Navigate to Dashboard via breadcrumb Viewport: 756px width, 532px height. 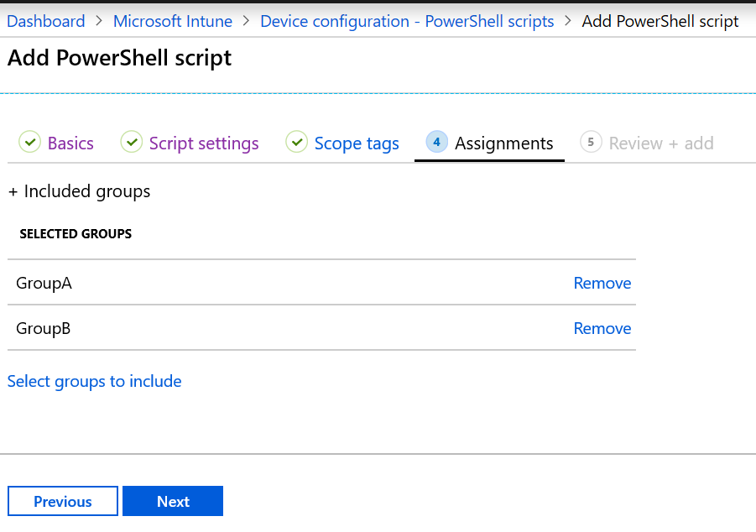[45, 21]
